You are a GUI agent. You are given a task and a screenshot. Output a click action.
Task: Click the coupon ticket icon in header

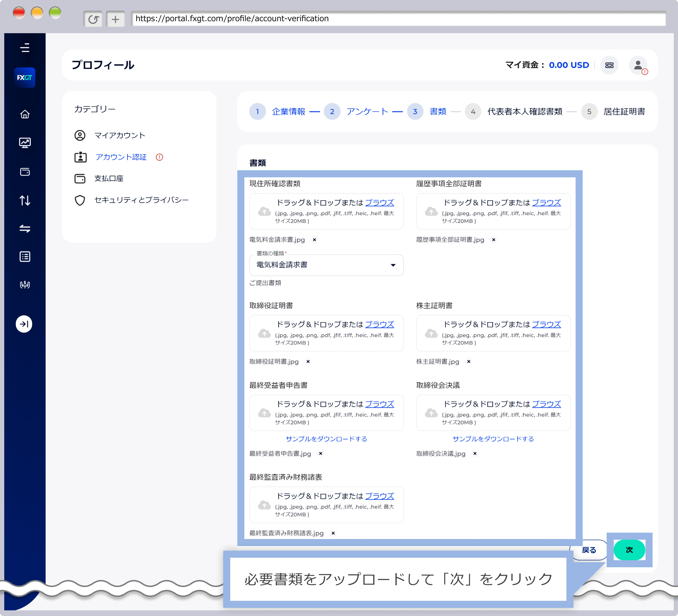coord(609,65)
